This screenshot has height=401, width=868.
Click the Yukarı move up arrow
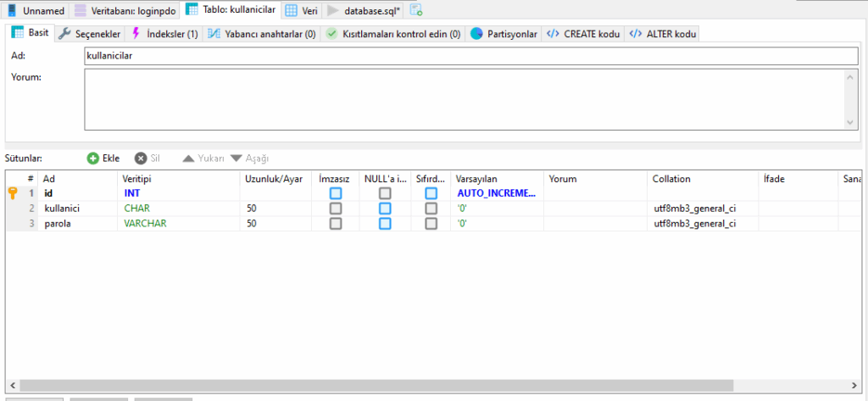[188, 159]
